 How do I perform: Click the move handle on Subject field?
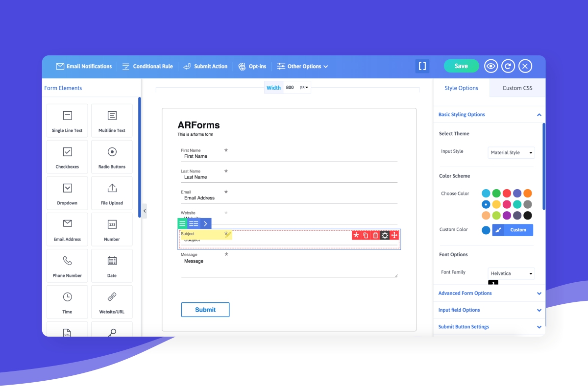(394, 236)
